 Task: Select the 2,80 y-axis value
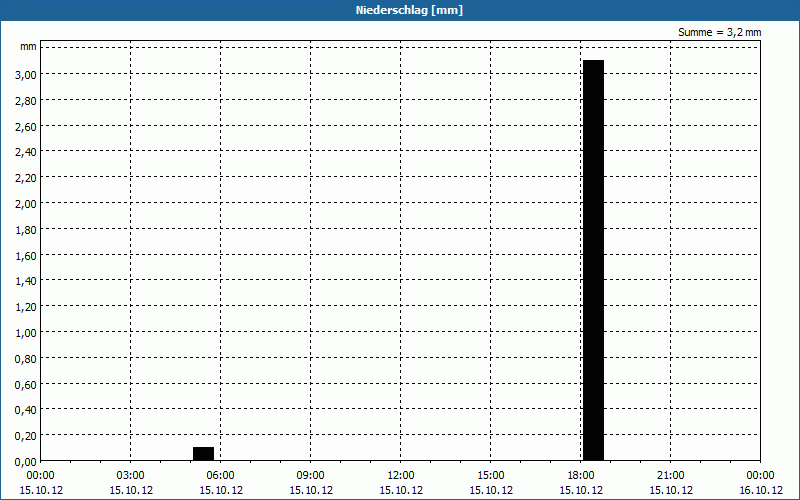26,101
